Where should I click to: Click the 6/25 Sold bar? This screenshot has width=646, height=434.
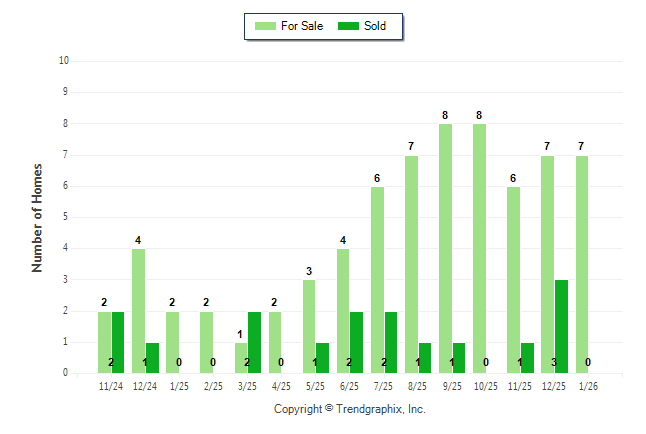point(357,342)
